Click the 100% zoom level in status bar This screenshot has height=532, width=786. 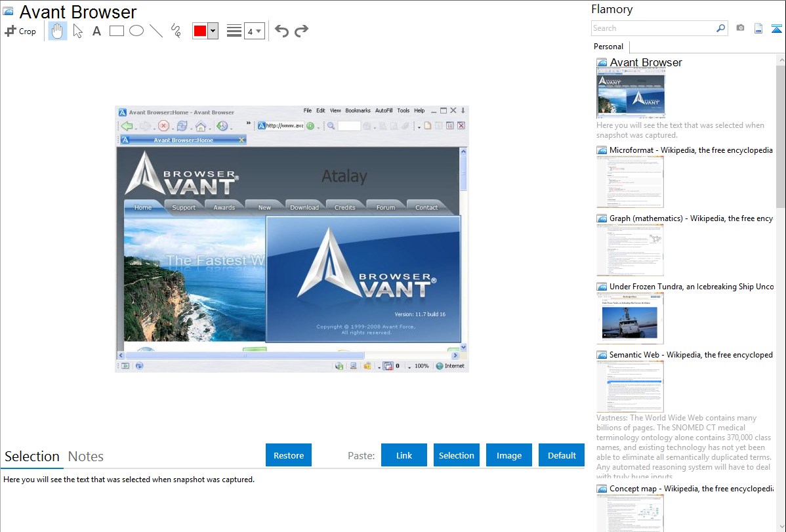click(x=422, y=366)
